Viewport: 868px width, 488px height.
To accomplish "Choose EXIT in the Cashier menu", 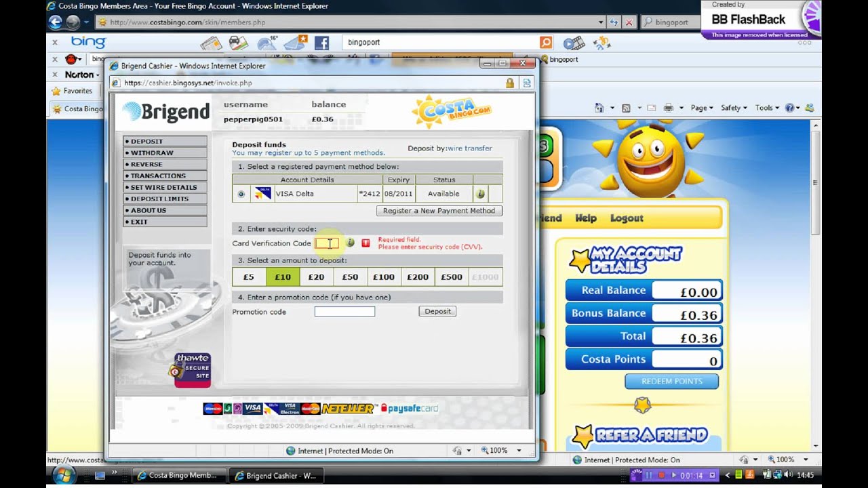I will pyautogui.click(x=165, y=222).
